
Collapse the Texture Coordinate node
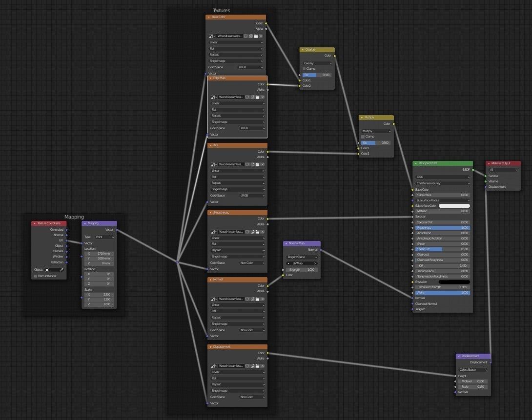point(35,224)
